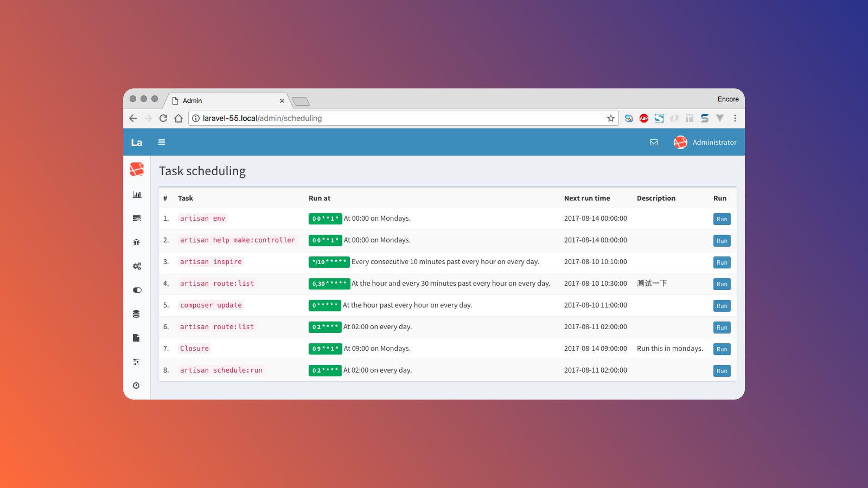Click the red logo in the sidebar
Screen dimensions: 868x488
pos(137,169)
